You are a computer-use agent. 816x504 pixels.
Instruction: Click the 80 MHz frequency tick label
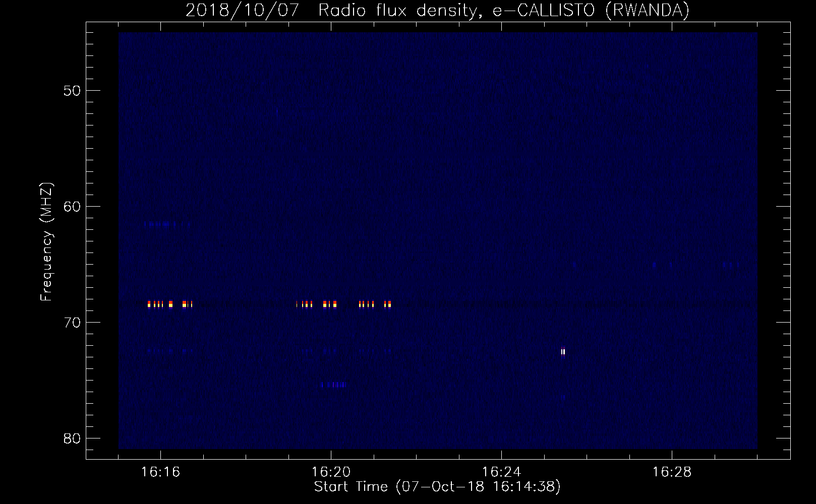pyautogui.click(x=72, y=438)
